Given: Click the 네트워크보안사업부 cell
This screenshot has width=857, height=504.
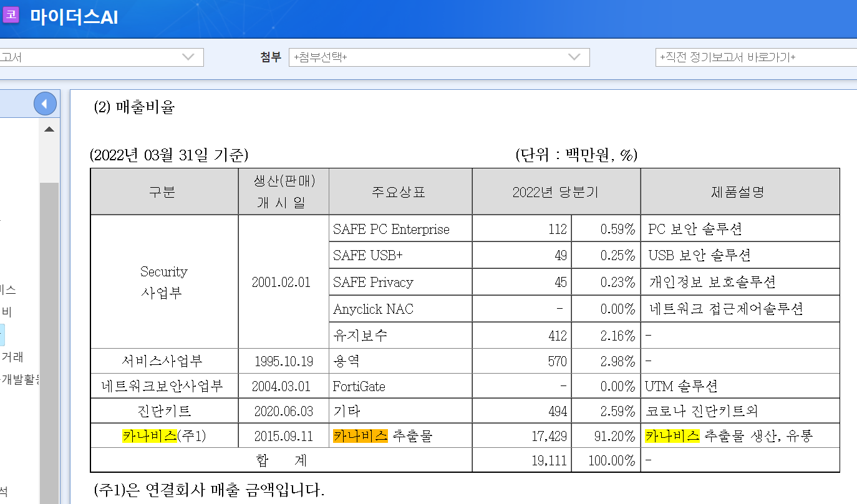Looking at the screenshot, I should pos(164,386).
